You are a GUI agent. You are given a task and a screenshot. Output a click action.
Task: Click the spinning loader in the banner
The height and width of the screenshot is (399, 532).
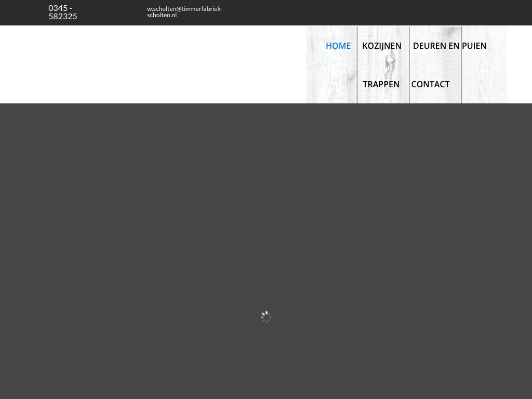tap(266, 317)
